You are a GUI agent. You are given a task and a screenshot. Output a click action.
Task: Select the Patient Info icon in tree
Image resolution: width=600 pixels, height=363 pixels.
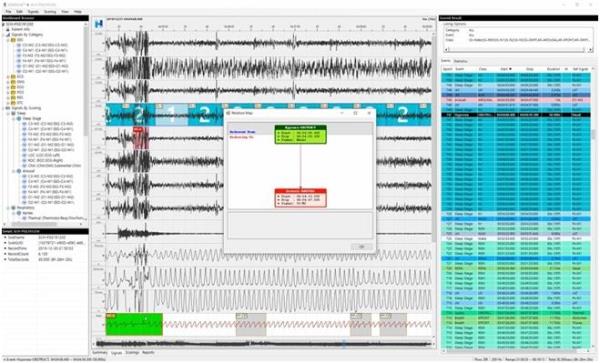pyautogui.click(x=8, y=29)
